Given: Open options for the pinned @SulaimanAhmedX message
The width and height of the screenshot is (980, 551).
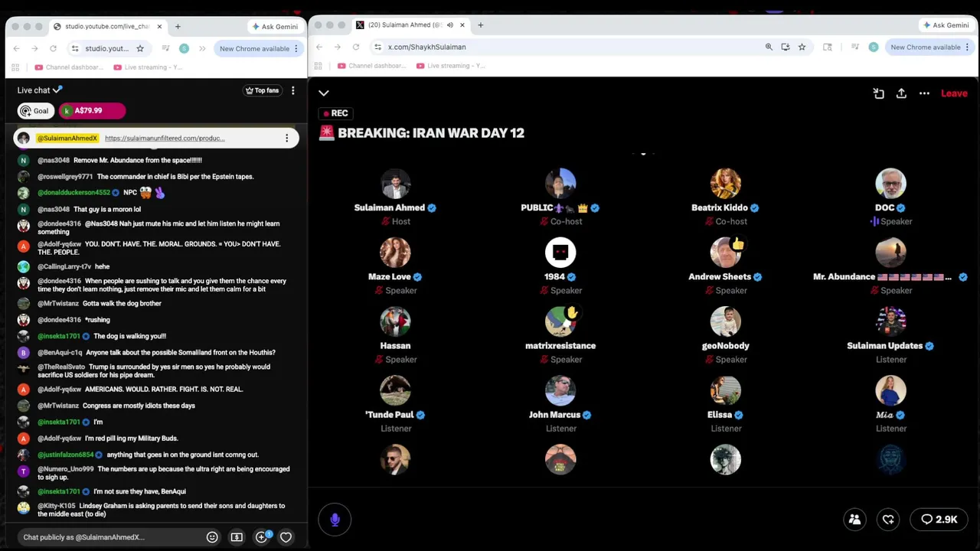Looking at the screenshot, I should tap(287, 139).
